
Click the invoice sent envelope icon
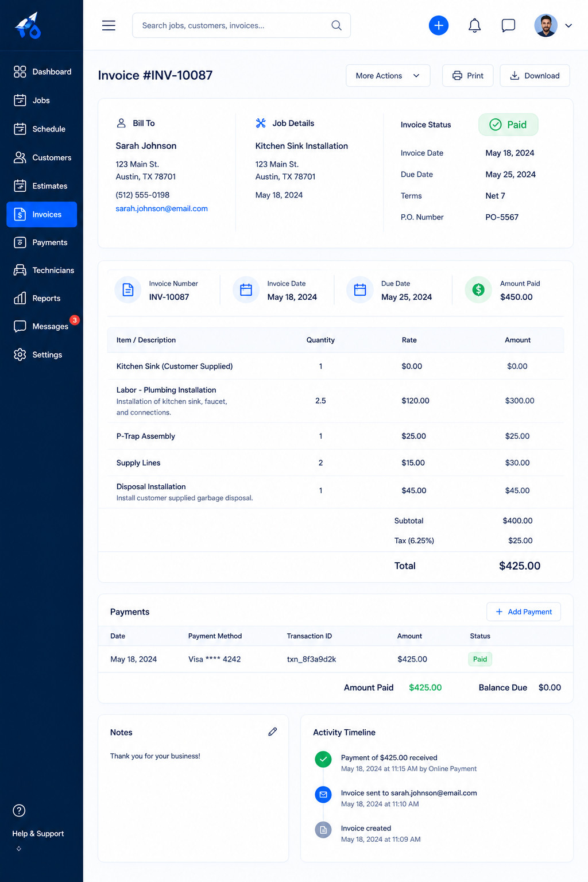coord(323,795)
